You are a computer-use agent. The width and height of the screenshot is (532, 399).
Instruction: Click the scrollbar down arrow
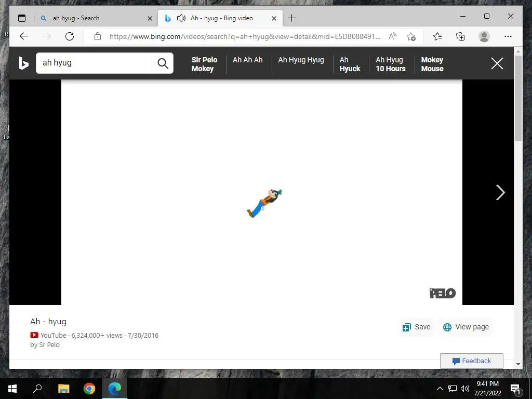point(518,364)
